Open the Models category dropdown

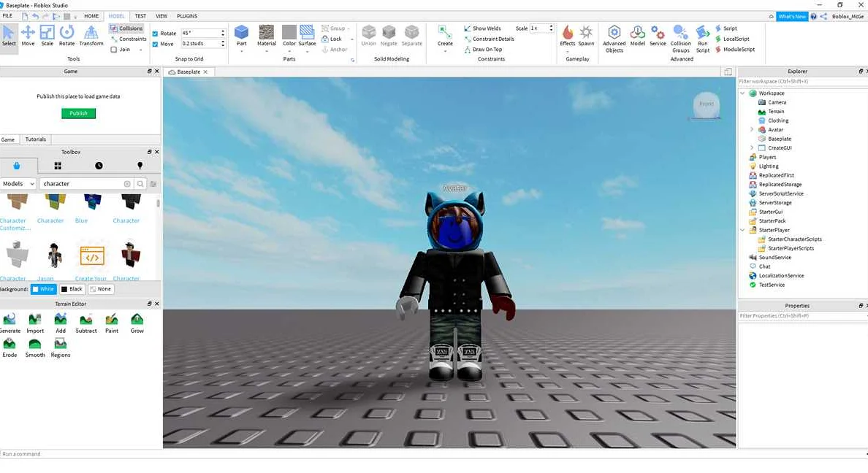click(x=18, y=184)
